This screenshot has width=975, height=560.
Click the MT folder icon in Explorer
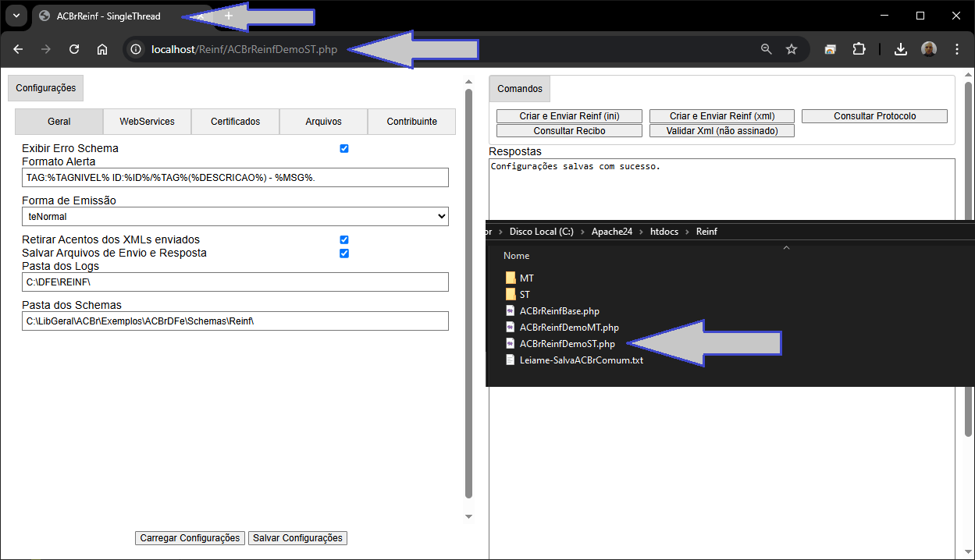[511, 278]
